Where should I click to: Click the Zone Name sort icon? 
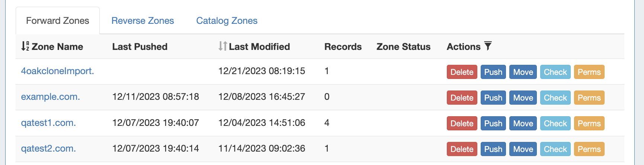pyautogui.click(x=25, y=46)
